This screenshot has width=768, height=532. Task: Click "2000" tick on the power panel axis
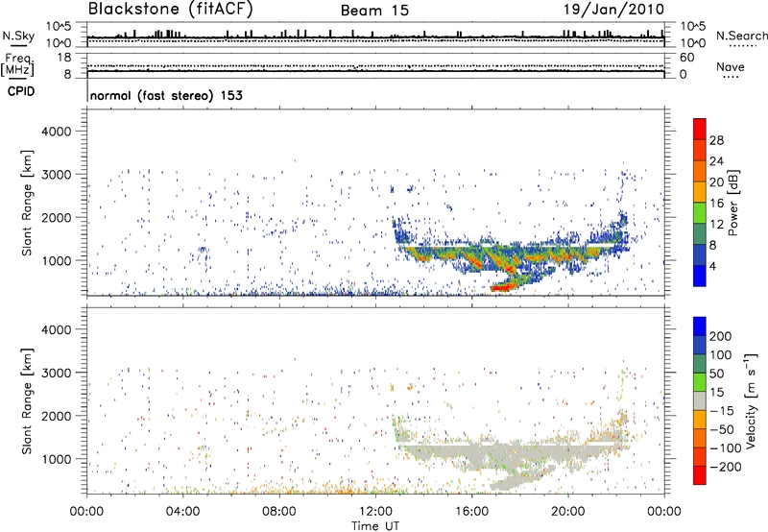coord(57,217)
